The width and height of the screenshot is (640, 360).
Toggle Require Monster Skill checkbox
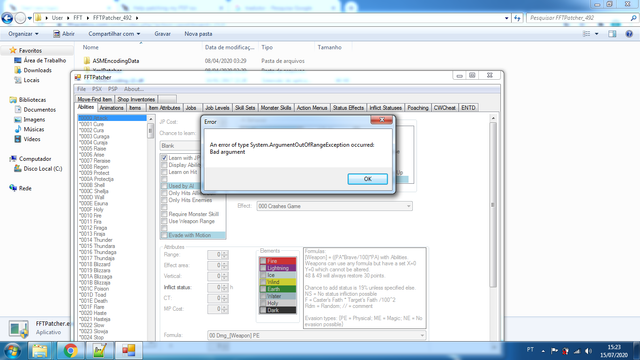point(164,214)
